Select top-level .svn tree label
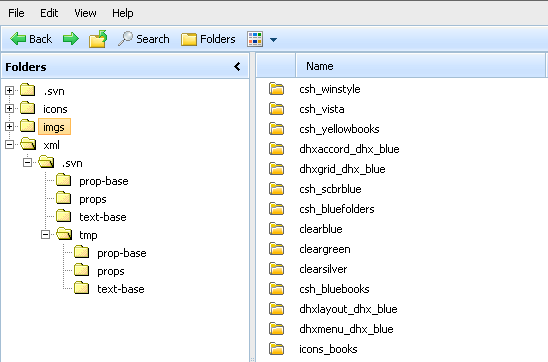Image resolution: width=548 pixels, height=362 pixels. point(54,91)
